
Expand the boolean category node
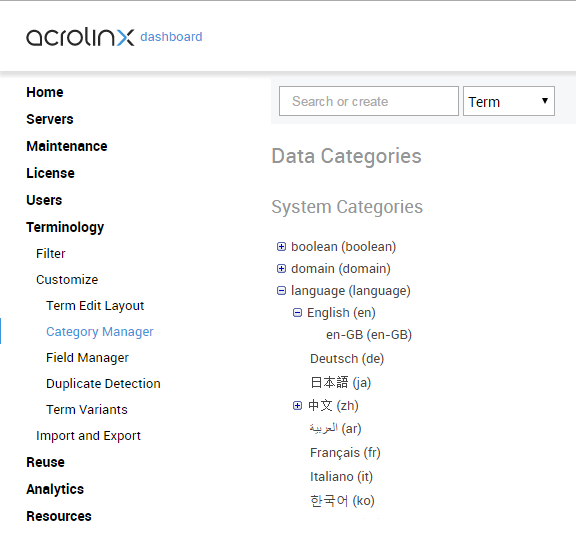pos(281,246)
